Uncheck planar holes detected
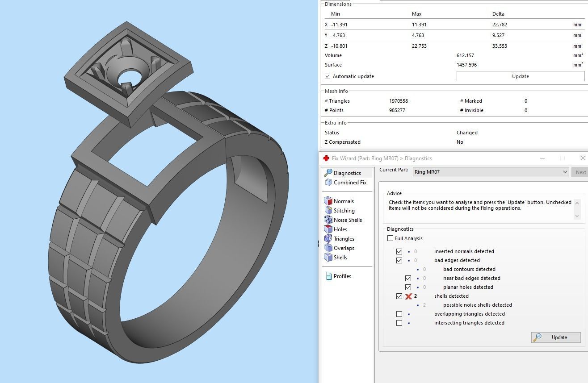 coord(408,287)
